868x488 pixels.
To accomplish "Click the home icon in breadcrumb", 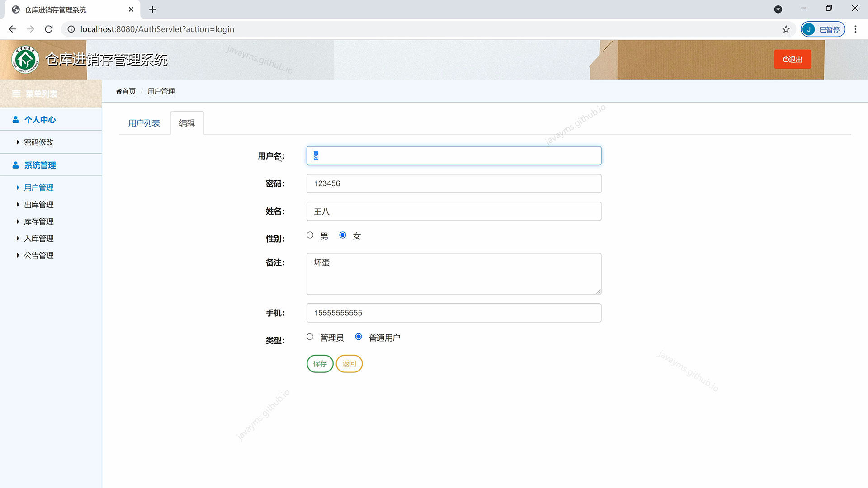I will click(119, 91).
